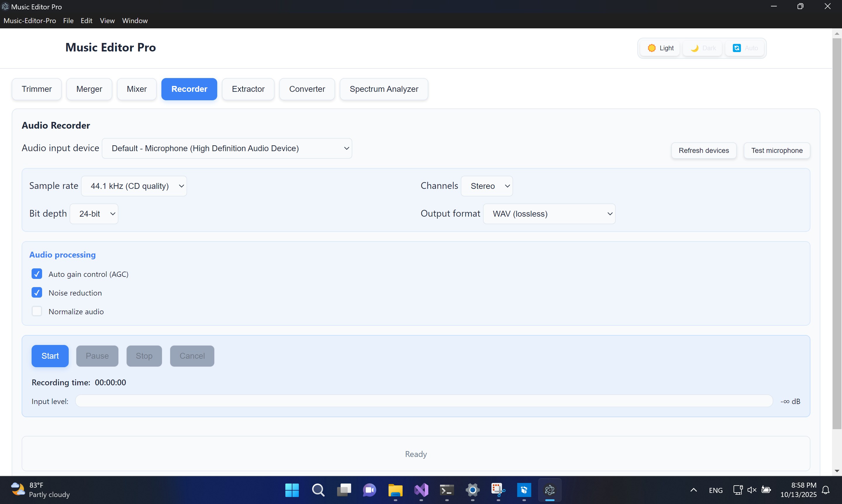Click the Ready status text
The height and width of the screenshot is (504, 842).
(416, 454)
